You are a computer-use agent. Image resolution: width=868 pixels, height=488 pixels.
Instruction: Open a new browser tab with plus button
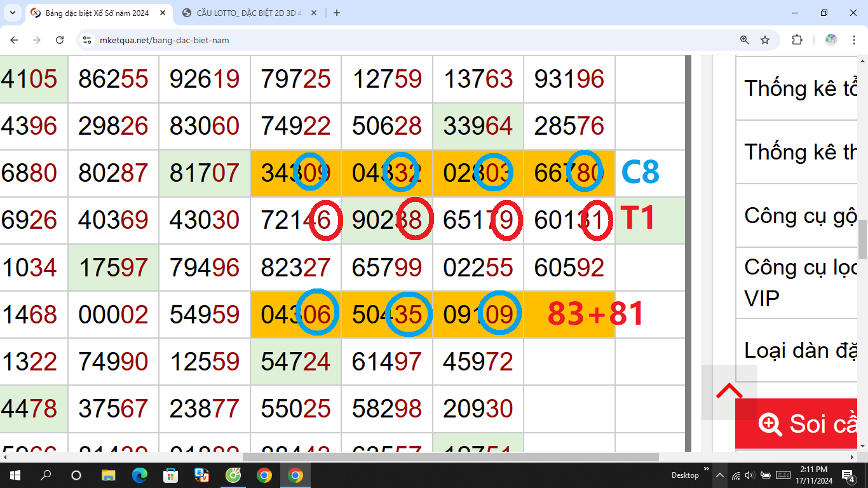(336, 12)
